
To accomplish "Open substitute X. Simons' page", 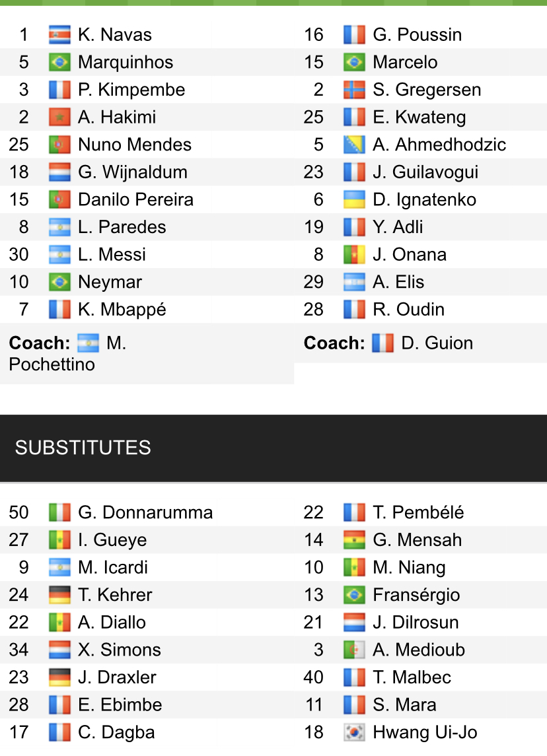I will point(119,650).
